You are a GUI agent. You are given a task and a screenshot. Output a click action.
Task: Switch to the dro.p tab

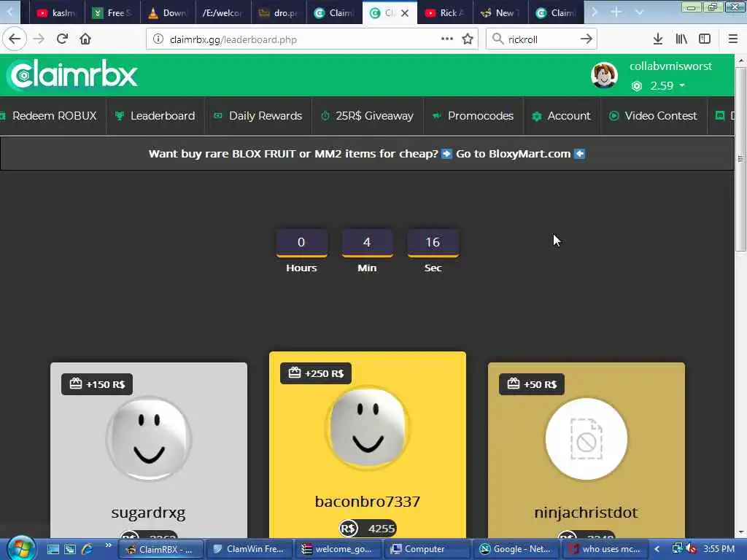tap(279, 13)
